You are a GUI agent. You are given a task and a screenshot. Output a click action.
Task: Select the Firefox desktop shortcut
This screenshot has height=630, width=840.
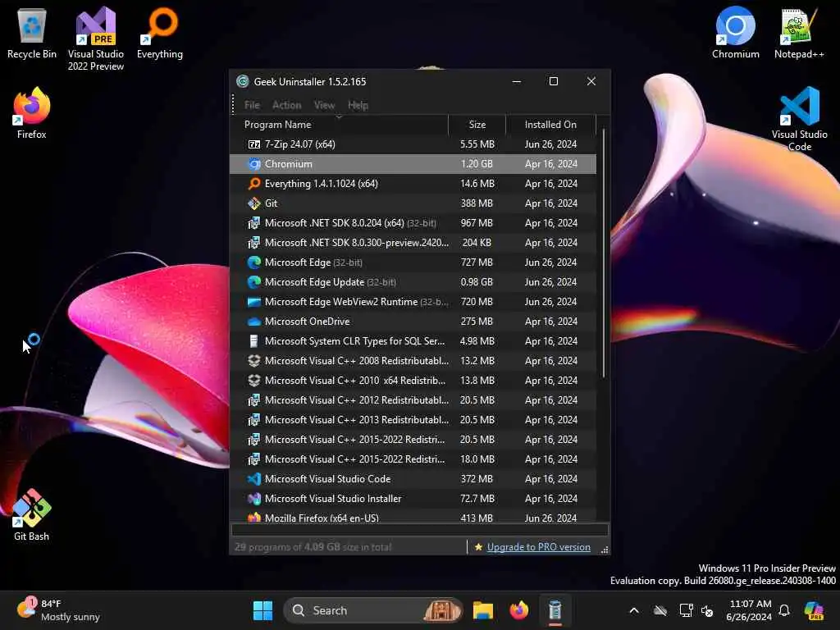(32, 113)
